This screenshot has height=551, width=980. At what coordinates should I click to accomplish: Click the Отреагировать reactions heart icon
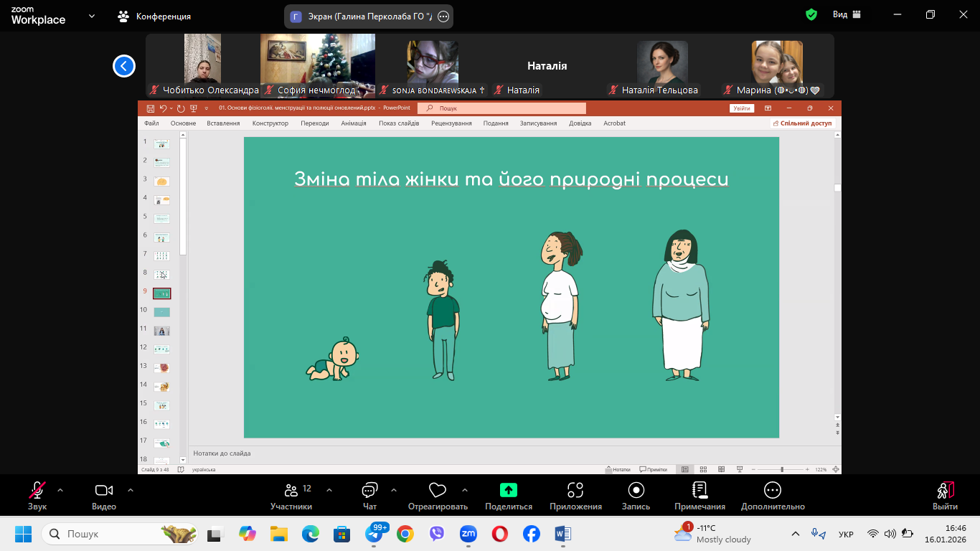(x=438, y=491)
